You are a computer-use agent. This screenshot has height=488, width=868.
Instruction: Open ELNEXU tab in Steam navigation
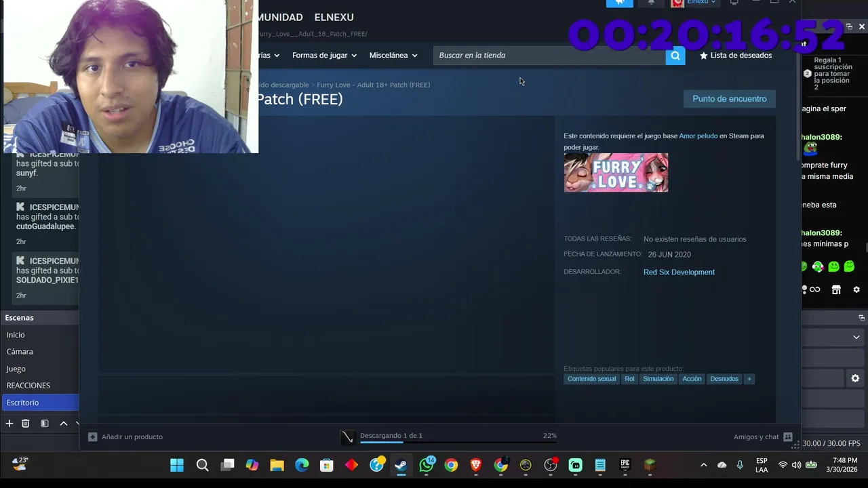(334, 17)
